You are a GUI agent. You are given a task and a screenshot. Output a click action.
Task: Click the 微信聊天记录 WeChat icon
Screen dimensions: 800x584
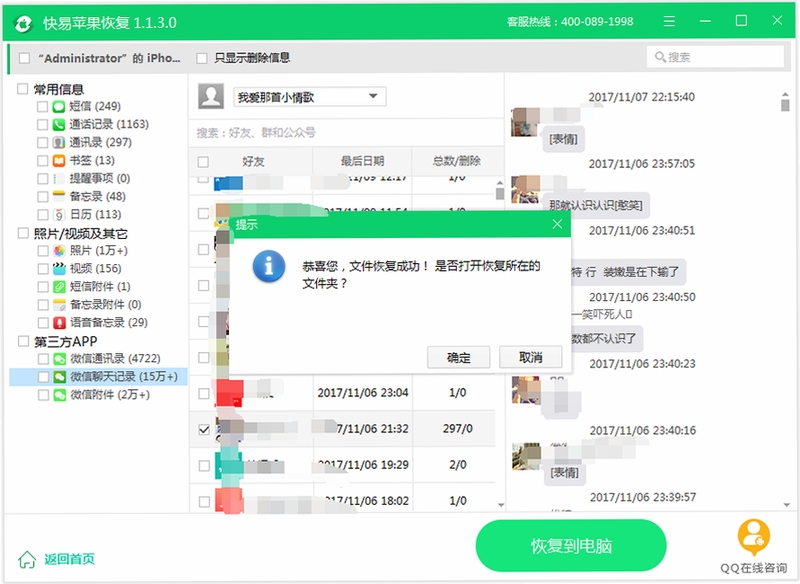[x=59, y=376]
